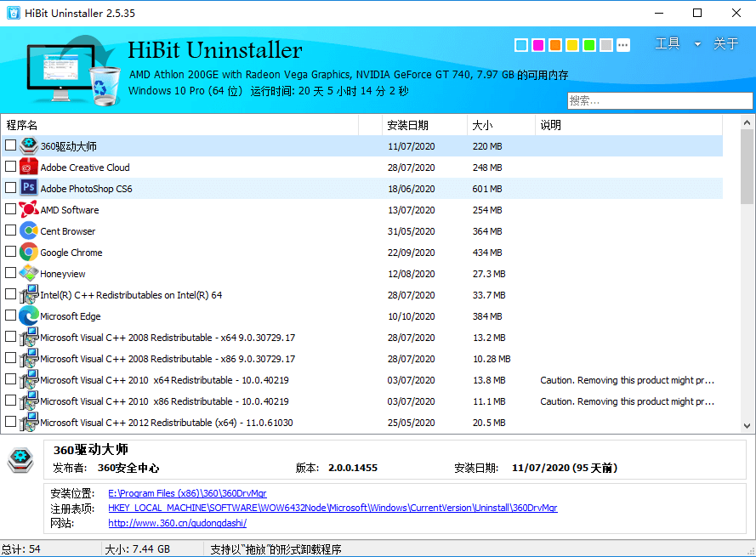Click the 大小: 7.44 GB status entry
The height and width of the screenshot is (557, 756).
(x=138, y=548)
